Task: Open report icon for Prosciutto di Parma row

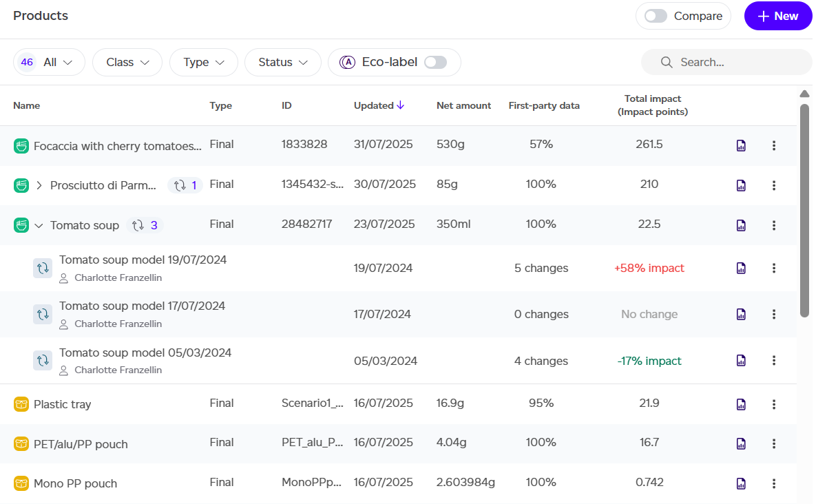Action: click(x=741, y=185)
